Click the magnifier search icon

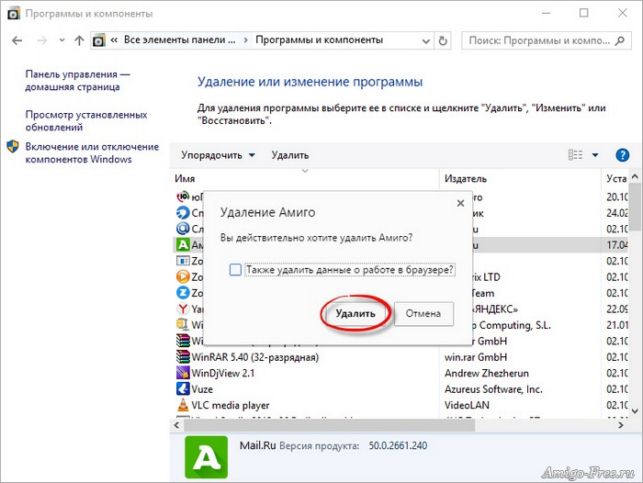(620, 41)
